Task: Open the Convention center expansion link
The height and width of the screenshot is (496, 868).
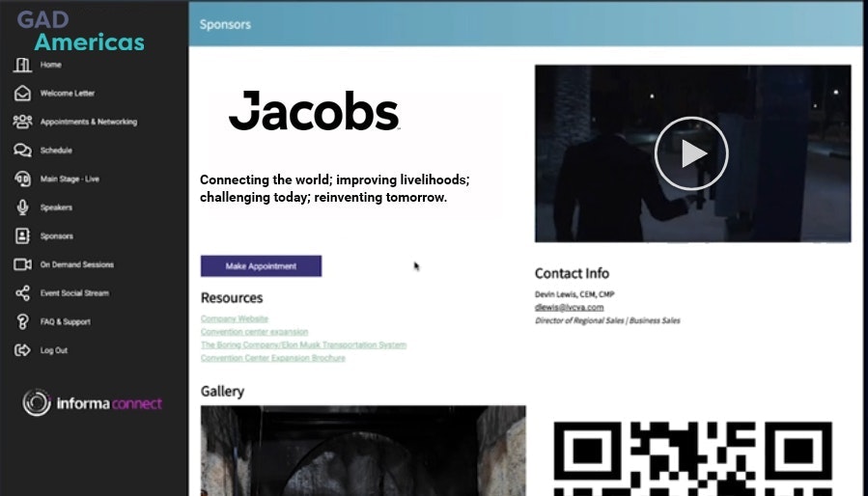Action: coord(254,332)
